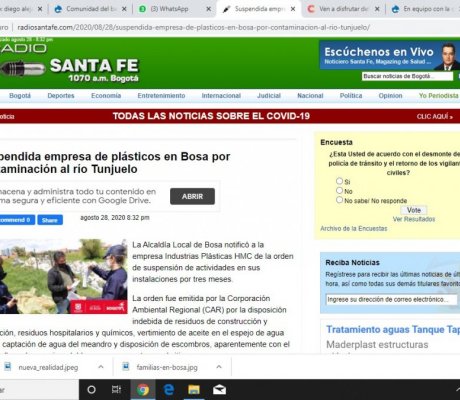The height and width of the screenshot is (400, 460).
Task: Open the Nacional section
Action: (x=310, y=96)
